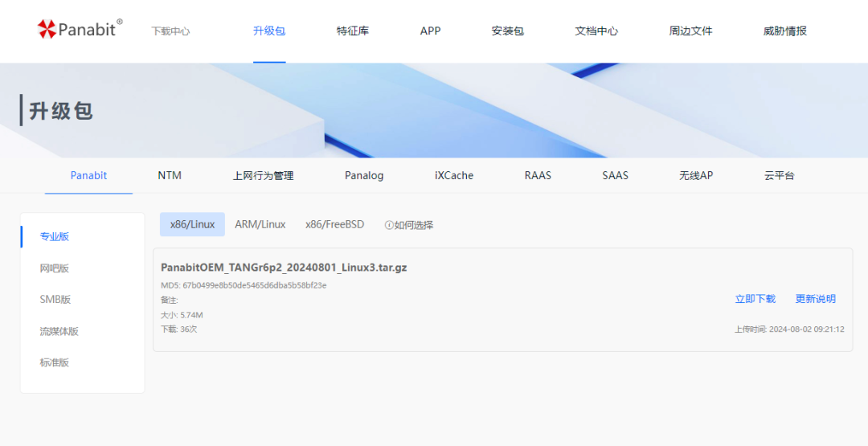Open the 特征库 navigation item
This screenshot has width=868, height=446.
coord(353,31)
